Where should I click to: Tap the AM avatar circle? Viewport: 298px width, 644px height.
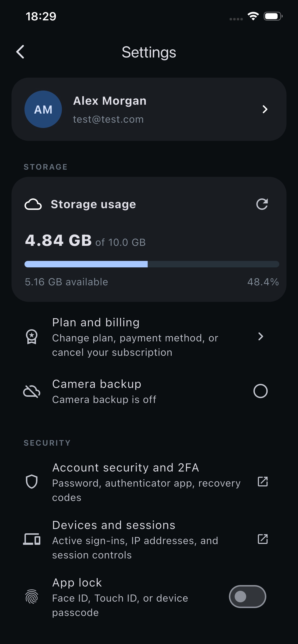(43, 109)
